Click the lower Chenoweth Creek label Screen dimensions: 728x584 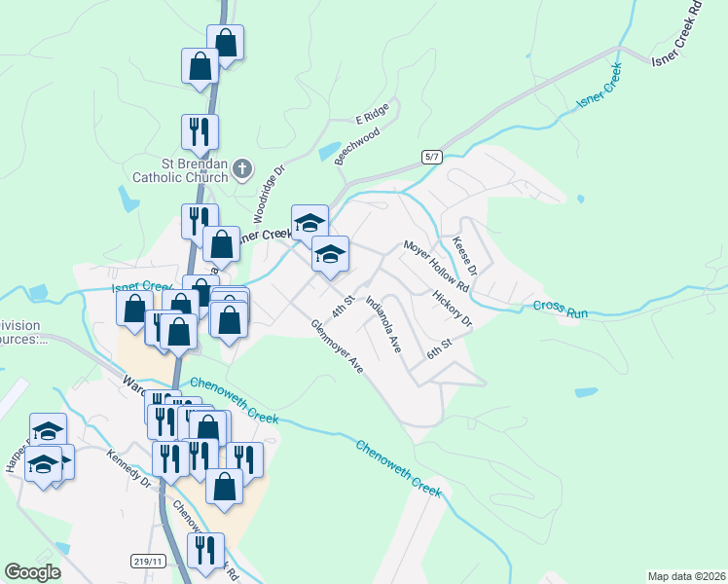click(x=398, y=469)
